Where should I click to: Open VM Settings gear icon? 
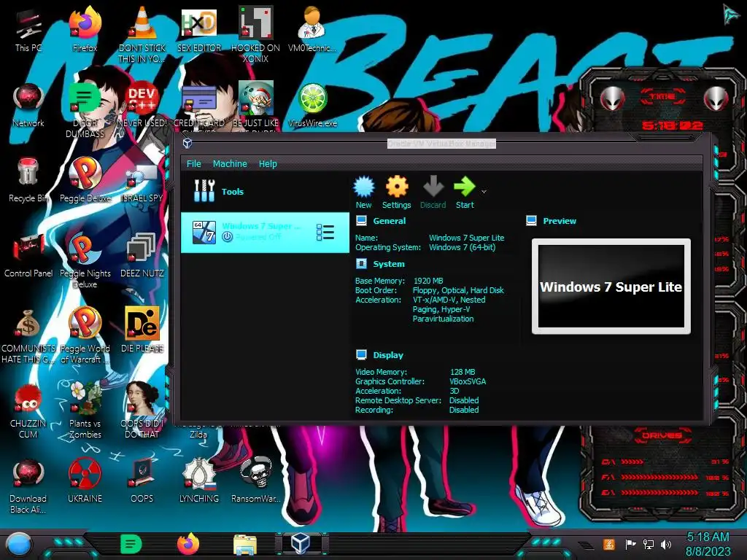click(397, 187)
